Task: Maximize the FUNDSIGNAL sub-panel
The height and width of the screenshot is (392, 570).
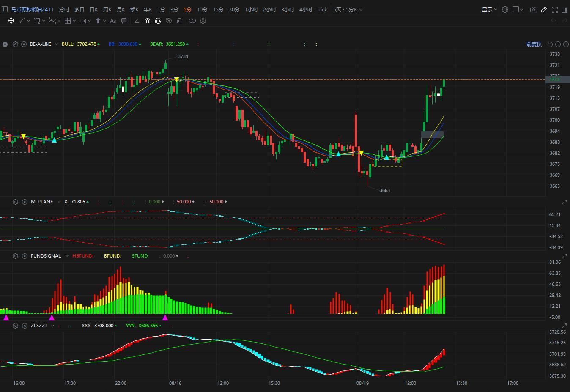Action: (564, 256)
